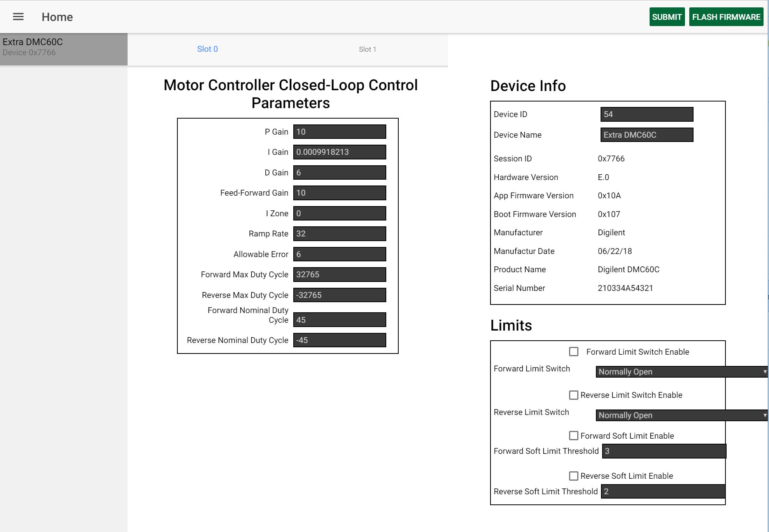Click the App Firmware Version value 0x10A
769x532 pixels.
(x=609, y=196)
